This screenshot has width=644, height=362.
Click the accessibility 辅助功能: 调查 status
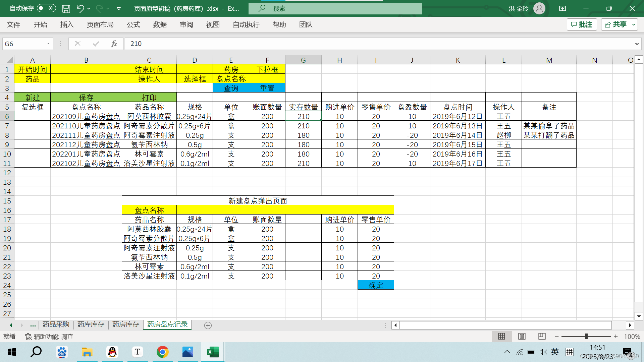click(49, 337)
